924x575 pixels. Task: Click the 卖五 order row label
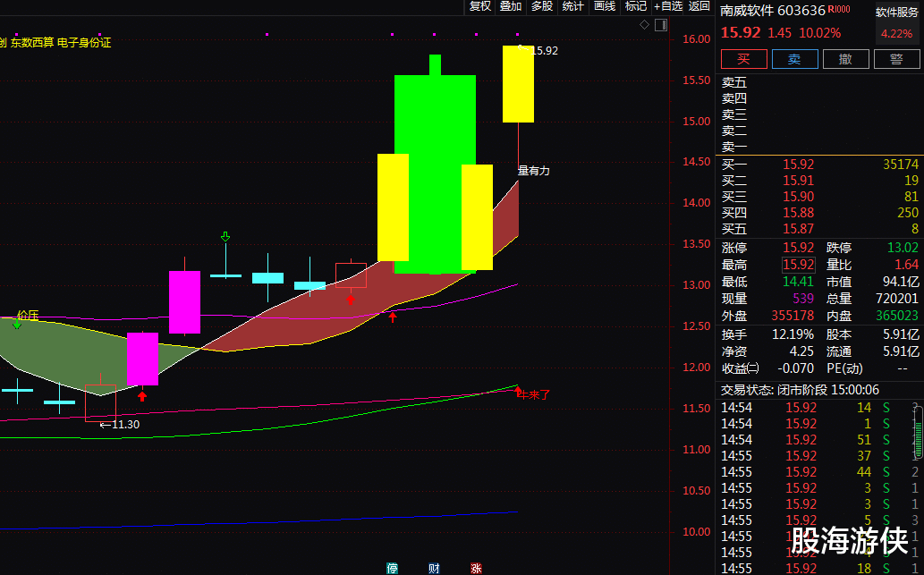(734, 82)
